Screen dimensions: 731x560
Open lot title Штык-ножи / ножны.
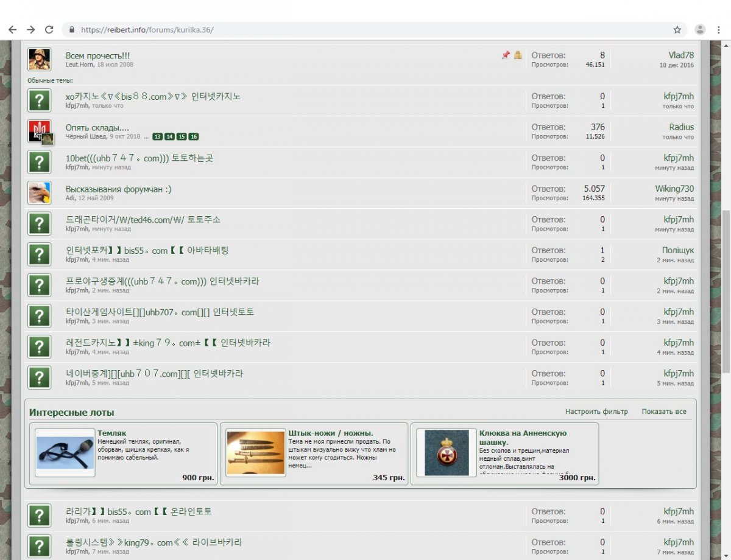[x=331, y=433]
